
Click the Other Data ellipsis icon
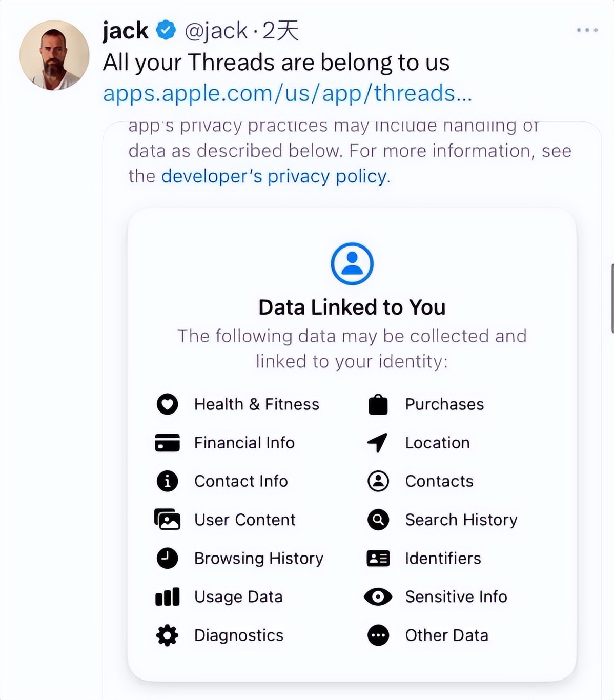pyautogui.click(x=378, y=635)
